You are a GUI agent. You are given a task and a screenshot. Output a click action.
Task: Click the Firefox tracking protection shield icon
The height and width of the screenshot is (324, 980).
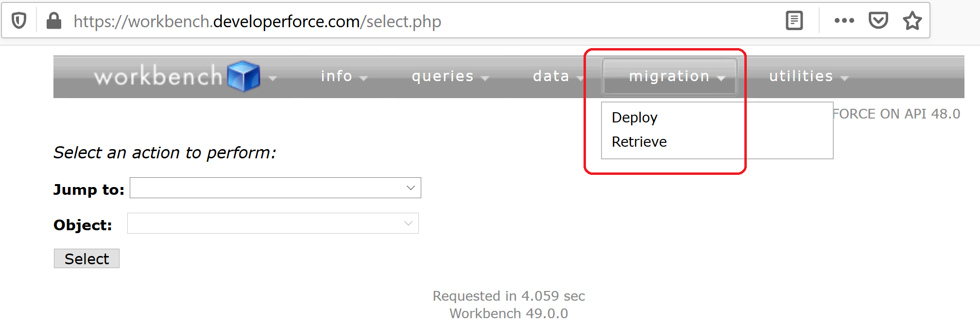(x=18, y=20)
